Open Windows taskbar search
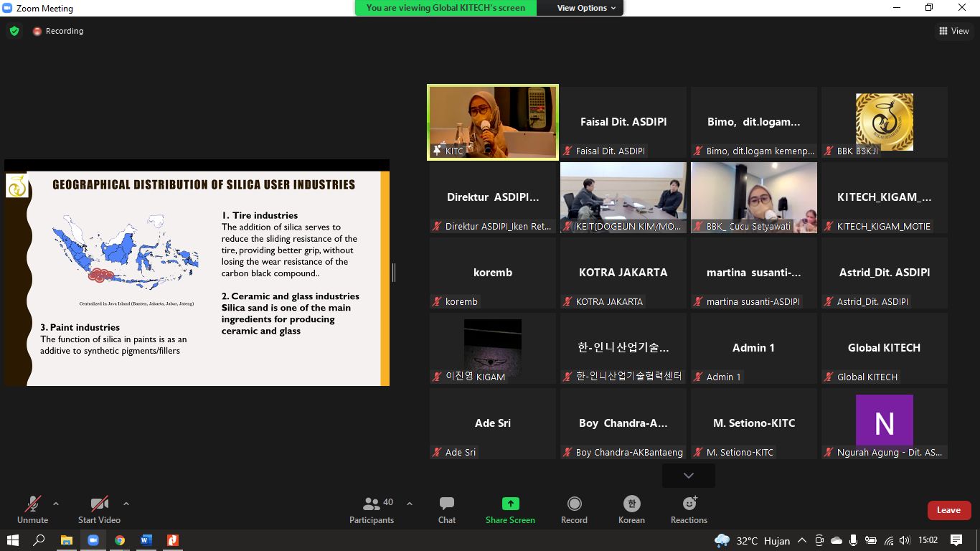The image size is (980, 551). (x=39, y=540)
